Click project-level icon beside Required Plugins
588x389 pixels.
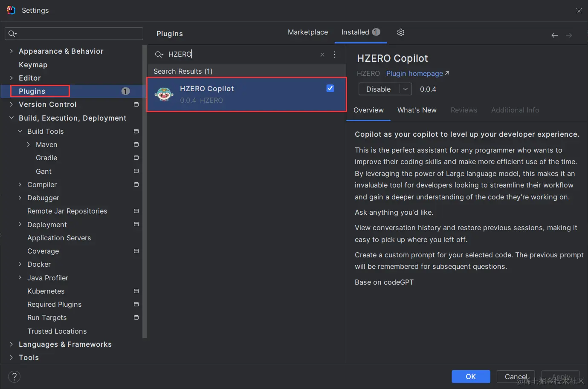[136, 304]
